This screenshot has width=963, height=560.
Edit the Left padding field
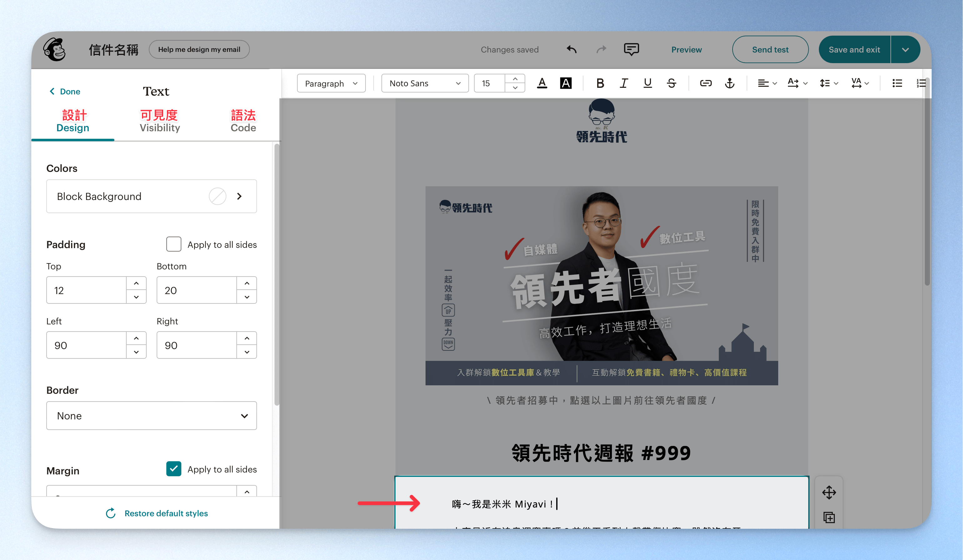coord(86,345)
